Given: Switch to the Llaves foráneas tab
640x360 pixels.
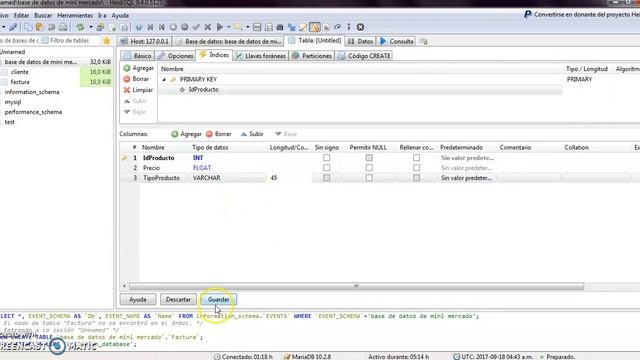Looking at the screenshot, I should tap(261, 56).
